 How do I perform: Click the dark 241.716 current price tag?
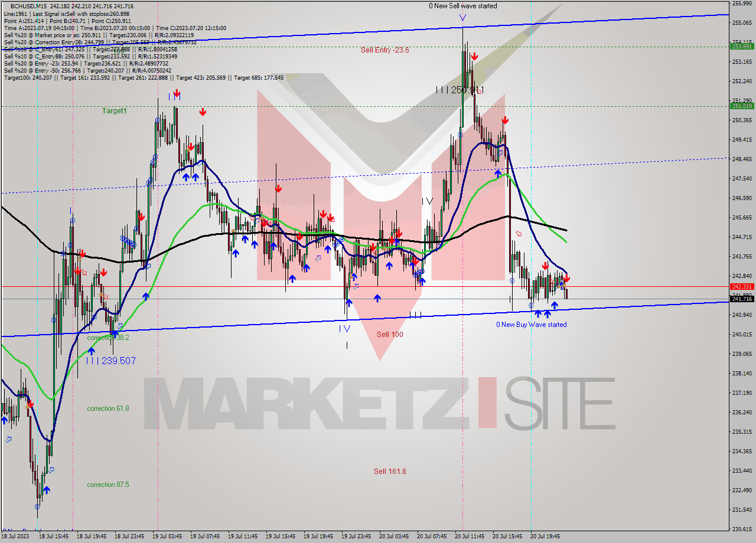(742, 299)
